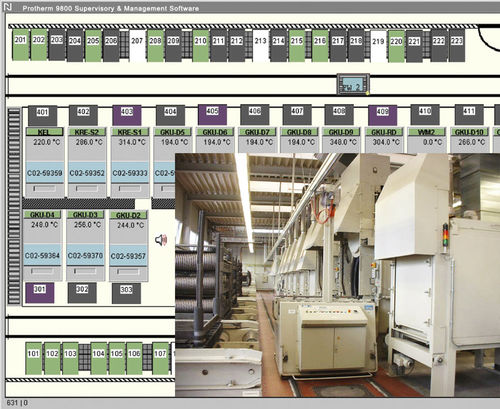Click the GKU-D9 348.0 °C temperature value
This screenshot has height=409, width=500.
pyautogui.click(x=343, y=142)
